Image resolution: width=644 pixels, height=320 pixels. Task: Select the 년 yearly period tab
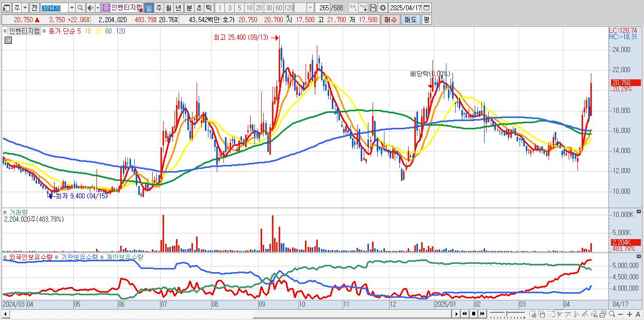178,8
